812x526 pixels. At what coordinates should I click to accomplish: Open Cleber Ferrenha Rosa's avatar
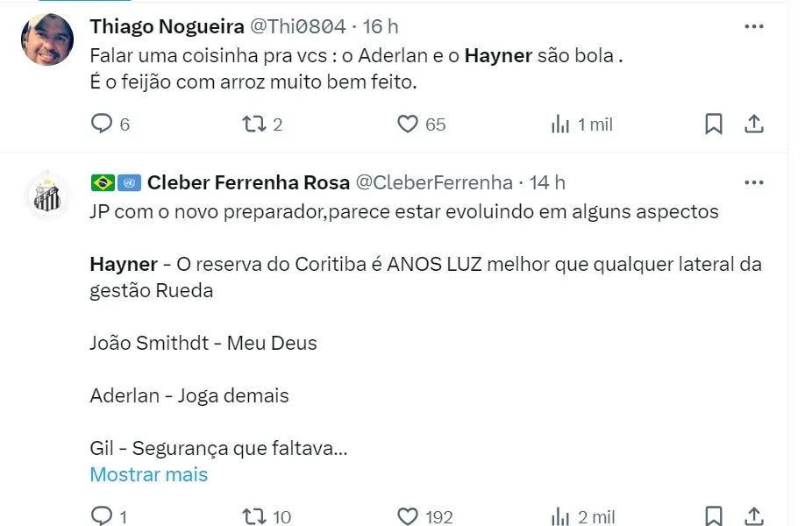[x=46, y=195]
